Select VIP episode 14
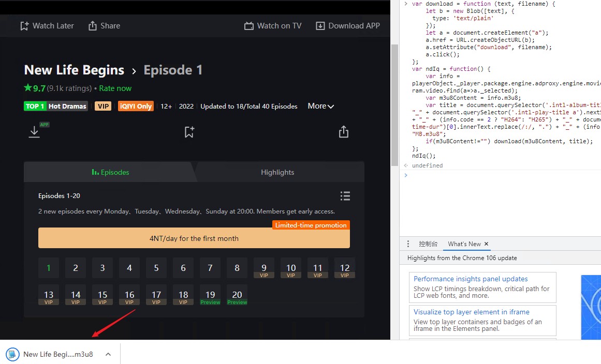This screenshot has height=364, width=601. (x=76, y=295)
